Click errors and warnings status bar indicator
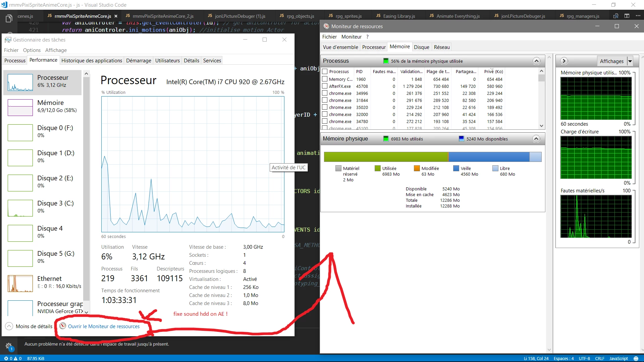The height and width of the screenshot is (362, 644). (x=13, y=358)
